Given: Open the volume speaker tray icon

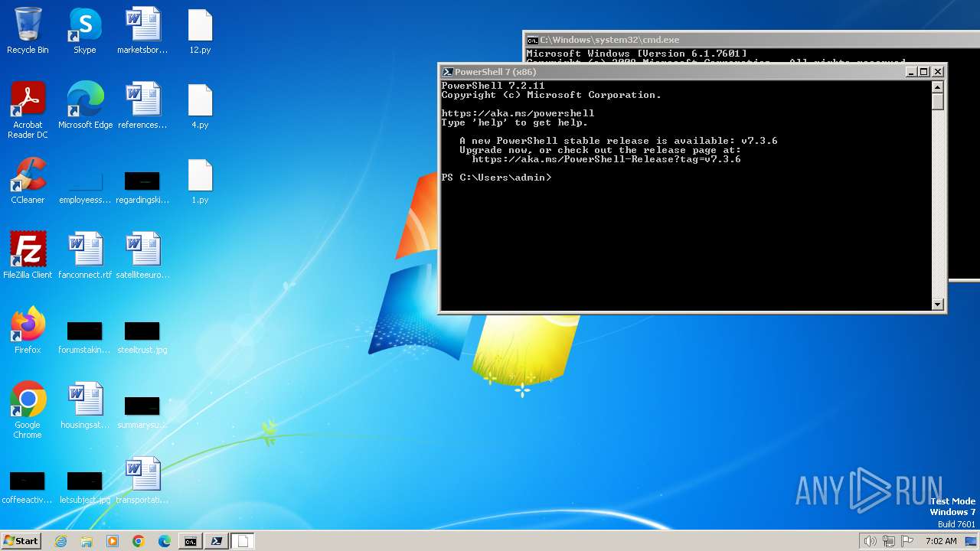Looking at the screenshot, I should pyautogui.click(x=870, y=541).
